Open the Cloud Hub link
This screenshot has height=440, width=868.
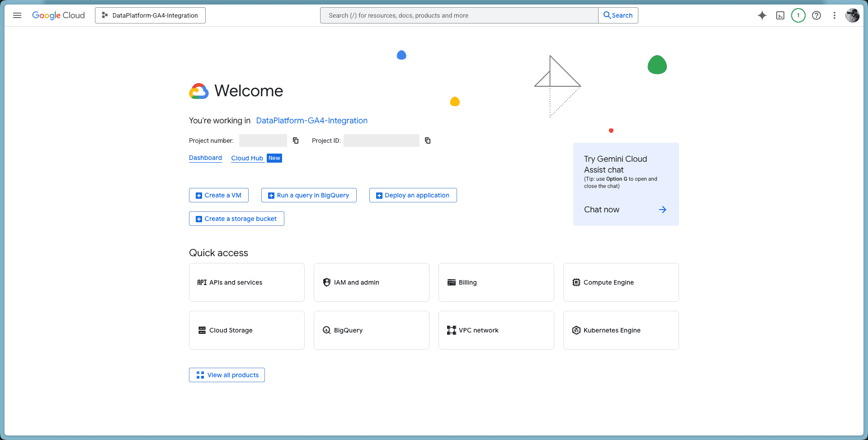tap(247, 158)
